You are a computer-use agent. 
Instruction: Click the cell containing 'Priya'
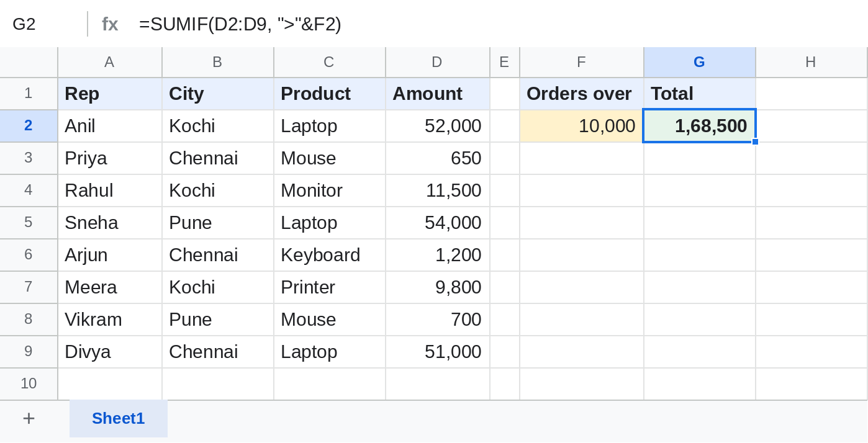(110, 158)
